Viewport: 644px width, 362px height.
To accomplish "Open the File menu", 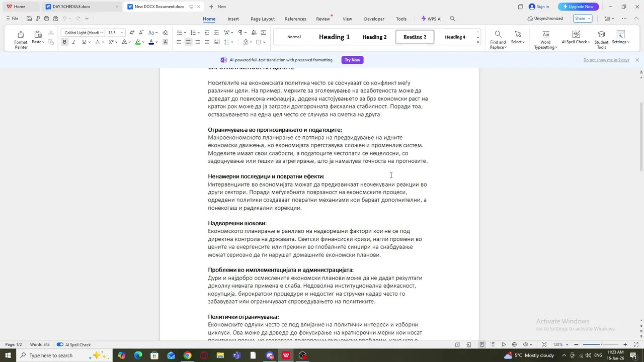I will tap(12, 19).
